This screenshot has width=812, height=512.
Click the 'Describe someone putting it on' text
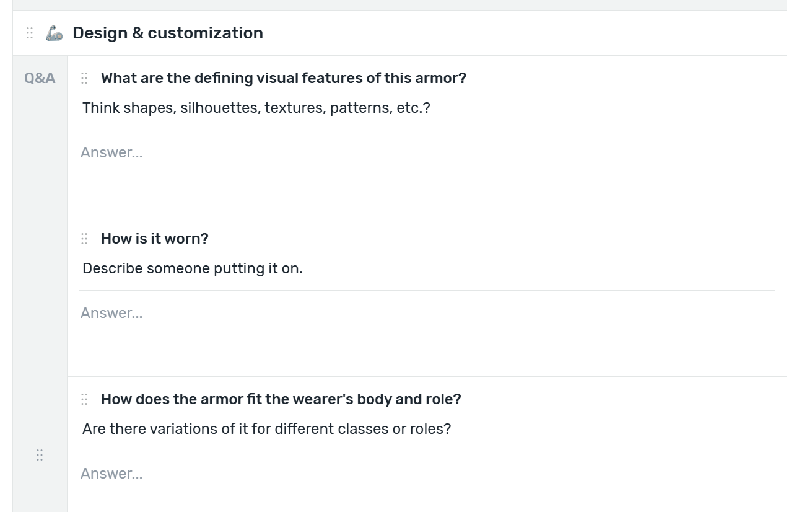pyautogui.click(x=193, y=268)
